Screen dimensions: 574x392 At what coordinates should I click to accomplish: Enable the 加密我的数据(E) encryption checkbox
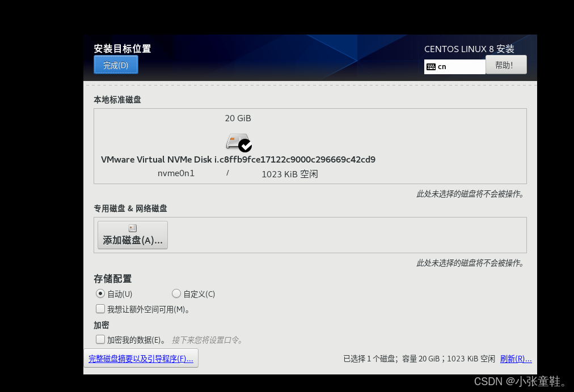coord(100,339)
